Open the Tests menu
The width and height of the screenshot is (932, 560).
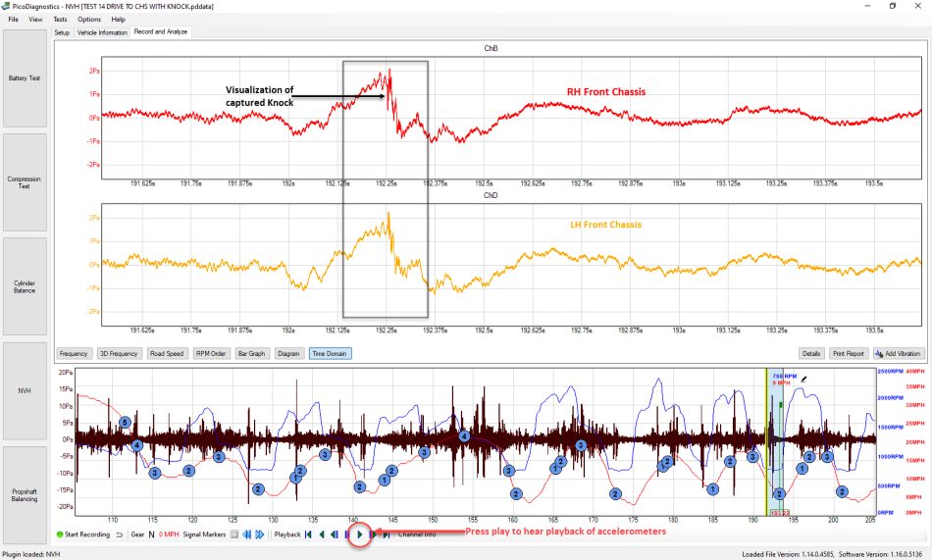coord(60,19)
